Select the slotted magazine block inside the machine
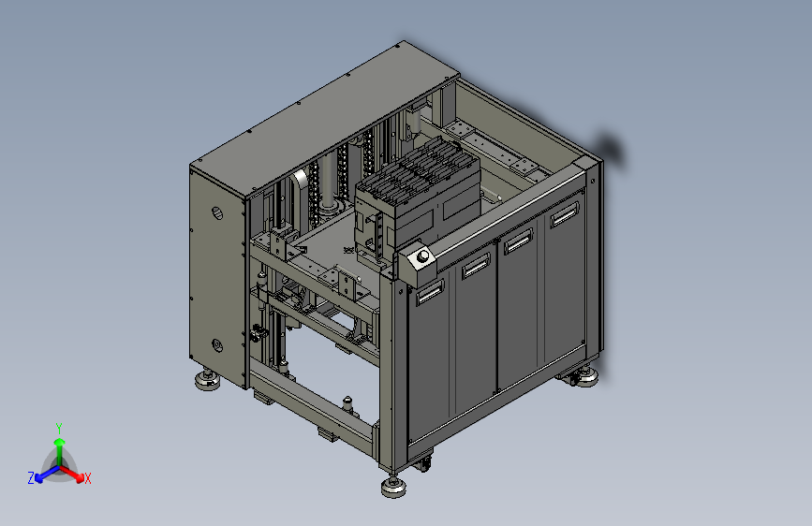The width and height of the screenshot is (812, 526). click(x=418, y=198)
